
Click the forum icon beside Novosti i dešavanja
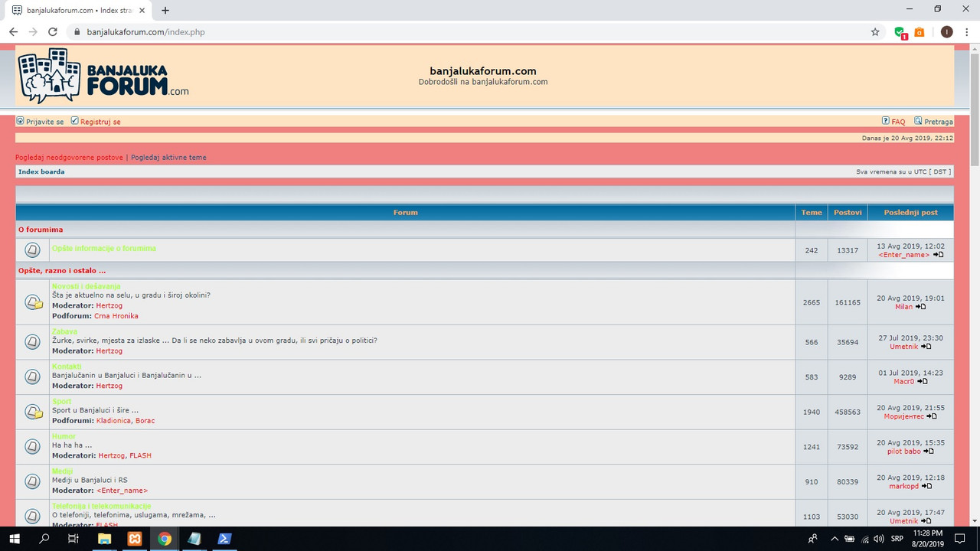33,302
